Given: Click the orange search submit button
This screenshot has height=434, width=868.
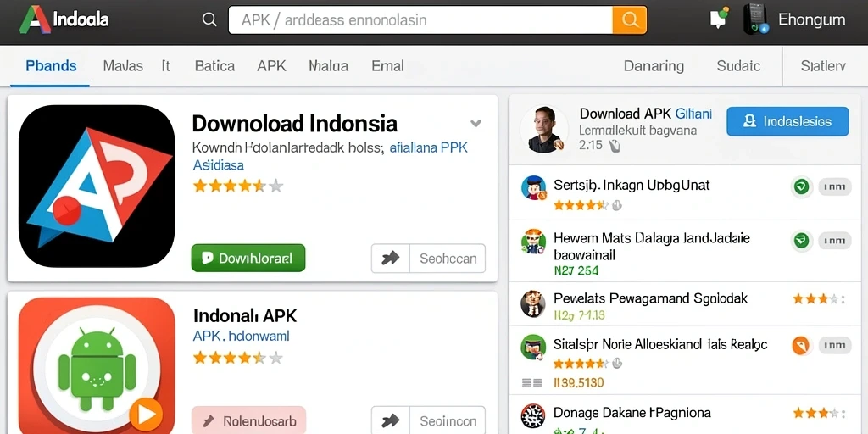Looking at the screenshot, I should pos(630,20).
